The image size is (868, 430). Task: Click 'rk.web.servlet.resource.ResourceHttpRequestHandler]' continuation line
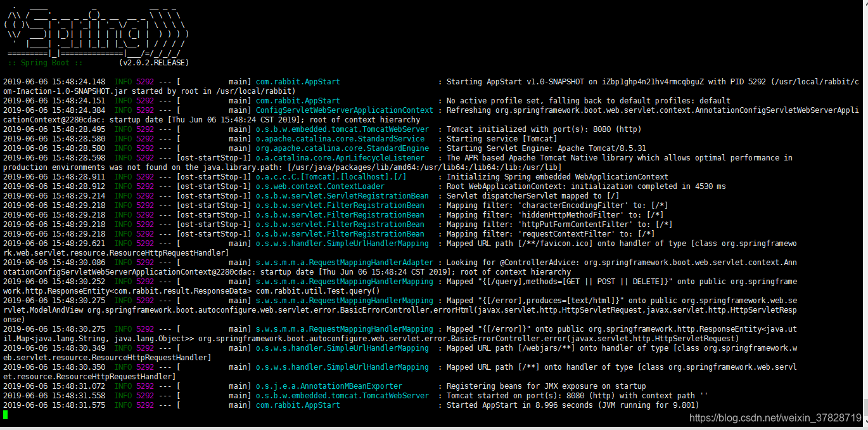tap(116, 253)
